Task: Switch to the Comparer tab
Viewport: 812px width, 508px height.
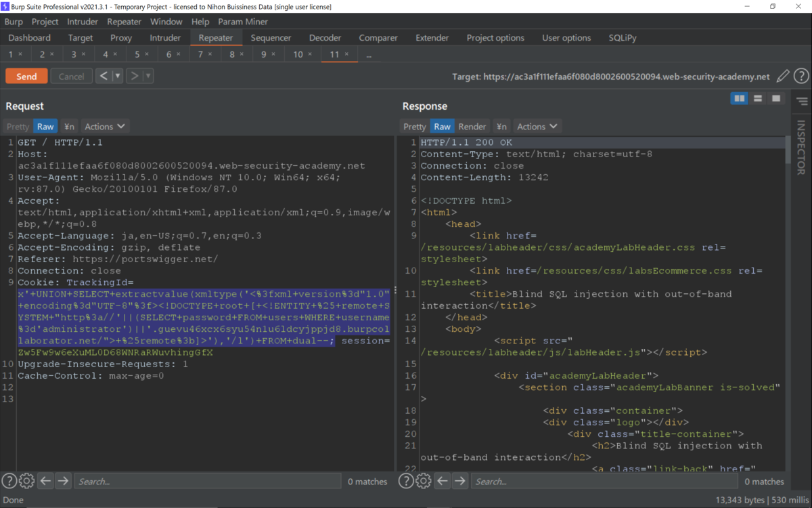Action: (378, 38)
